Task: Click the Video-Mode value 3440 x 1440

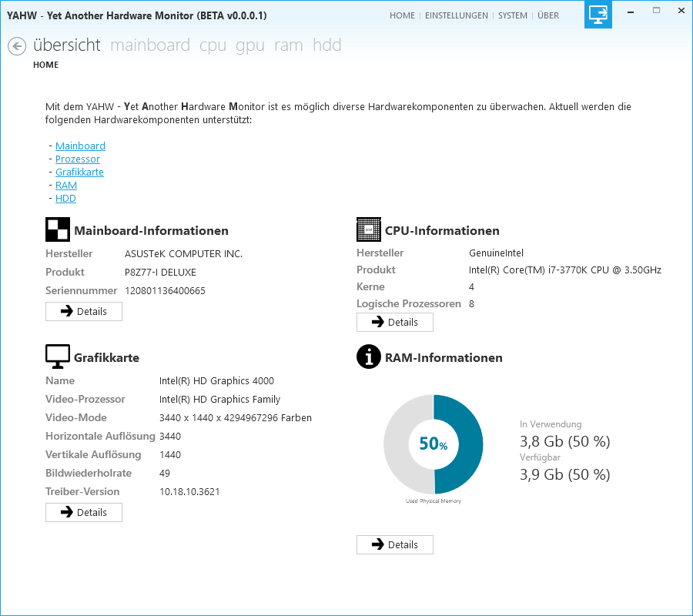Action: click(x=236, y=418)
